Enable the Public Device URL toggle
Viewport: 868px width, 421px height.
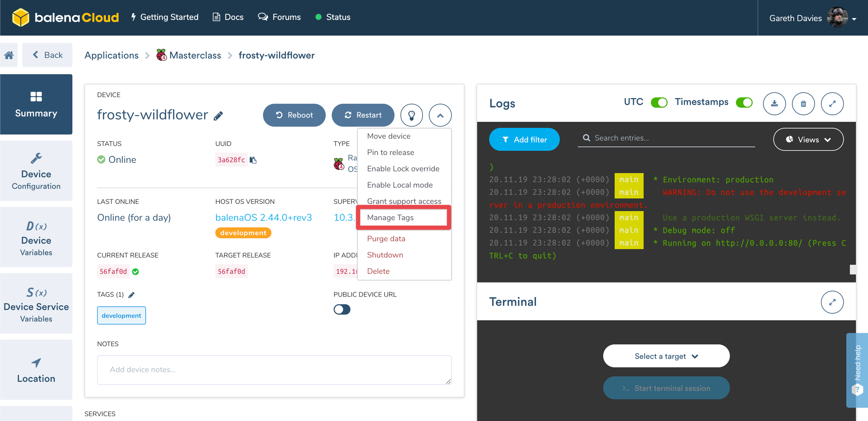tap(342, 309)
